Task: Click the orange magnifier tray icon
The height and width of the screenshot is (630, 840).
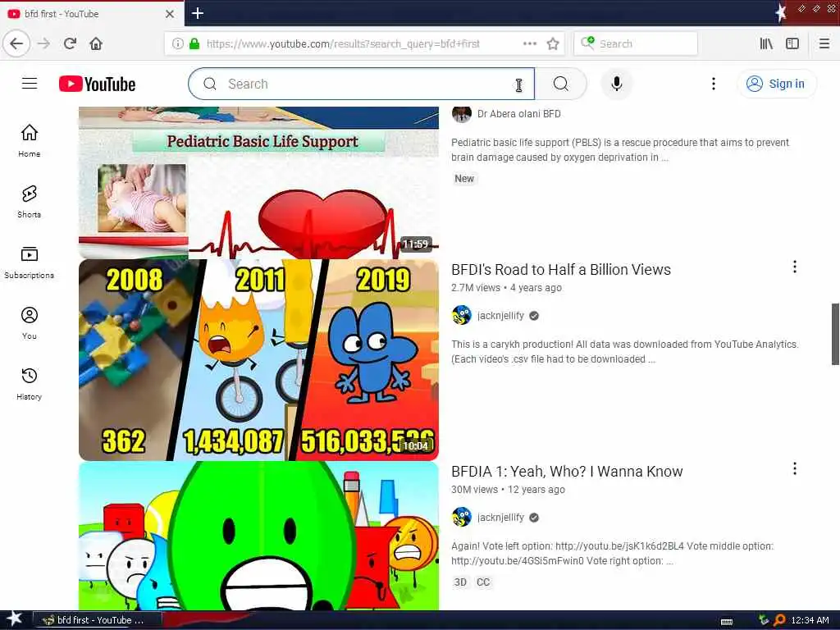Action: [x=779, y=620]
